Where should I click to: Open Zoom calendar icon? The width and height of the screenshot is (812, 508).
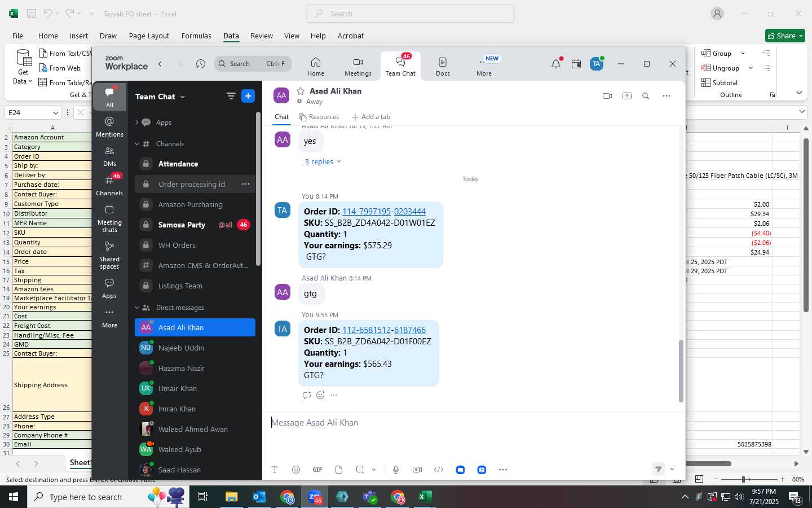[576, 64]
